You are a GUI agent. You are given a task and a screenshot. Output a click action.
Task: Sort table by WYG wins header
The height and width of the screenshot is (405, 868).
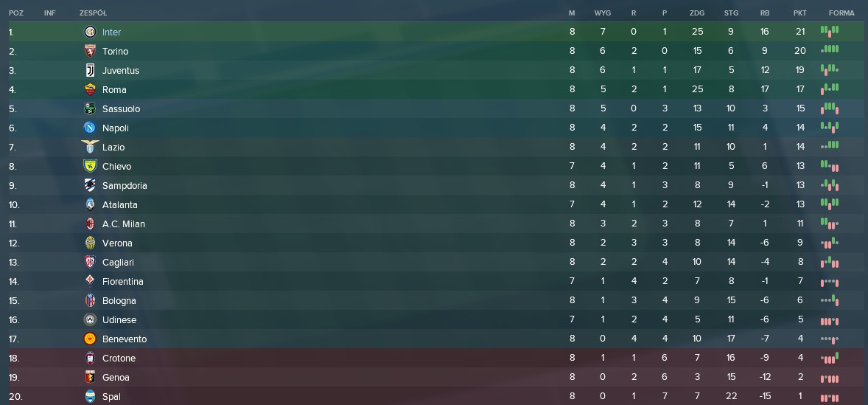point(602,13)
